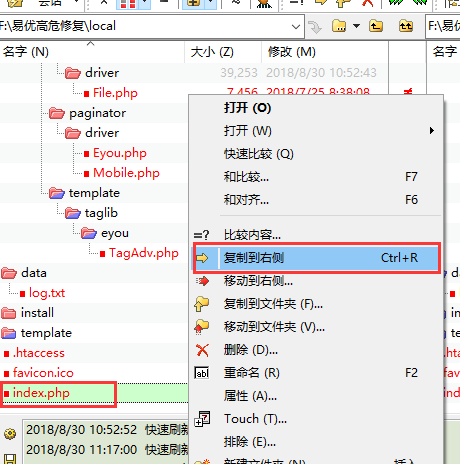Click the size value 39,253
Screen dimensions: 460x464
[239, 73]
